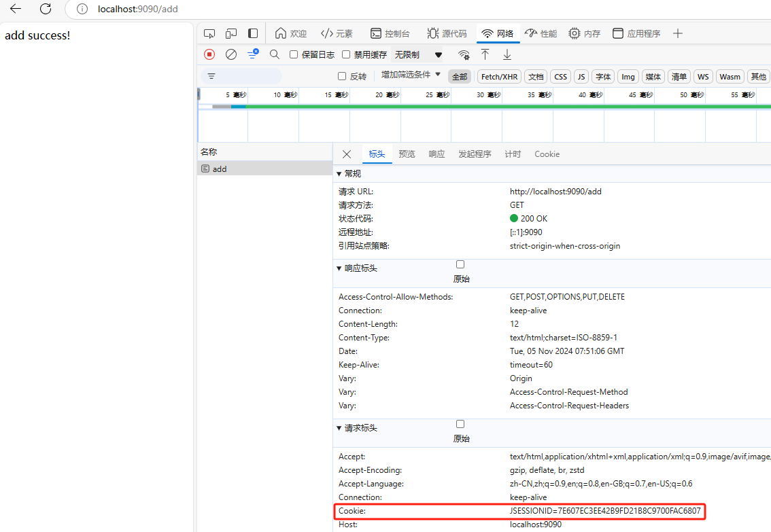Filter requests by WS
The width and height of the screenshot is (771, 532).
pos(703,77)
